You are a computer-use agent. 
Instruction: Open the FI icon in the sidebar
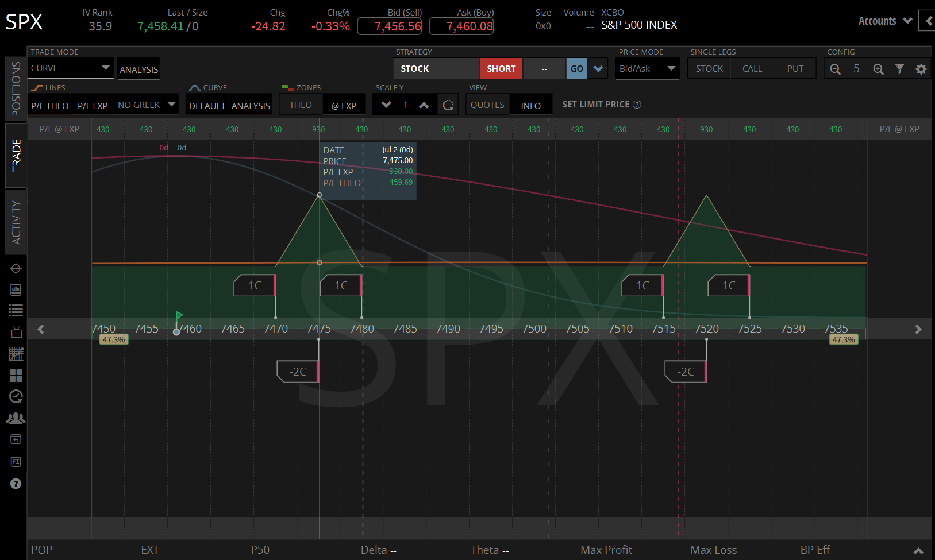16,462
